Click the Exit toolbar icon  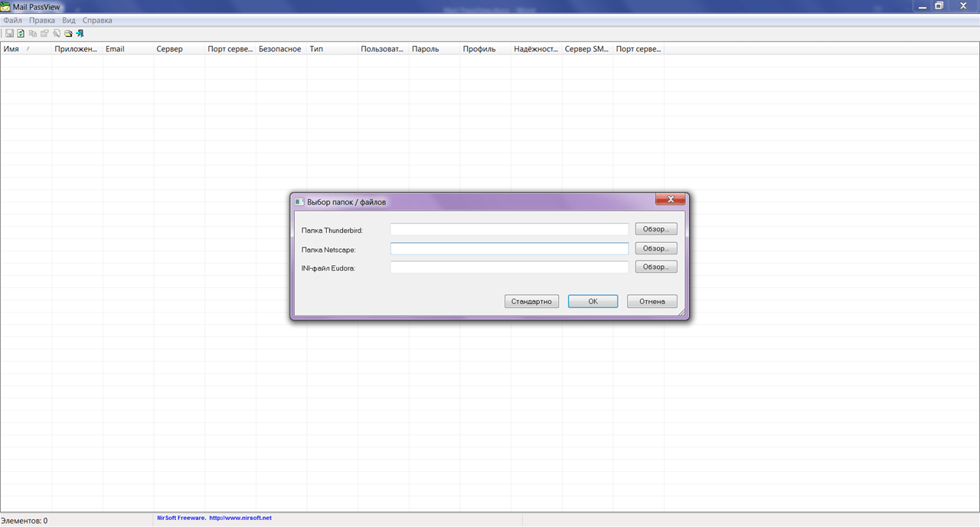pyautogui.click(x=80, y=34)
